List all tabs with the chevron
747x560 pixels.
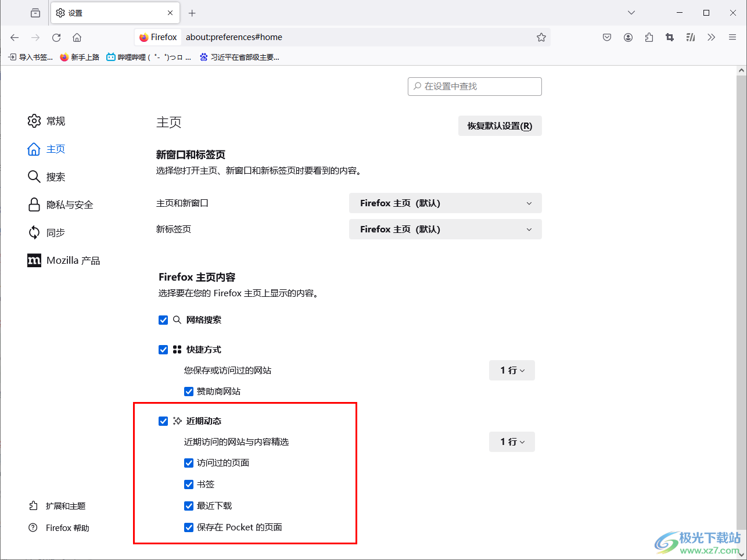[x=631, y=13]
